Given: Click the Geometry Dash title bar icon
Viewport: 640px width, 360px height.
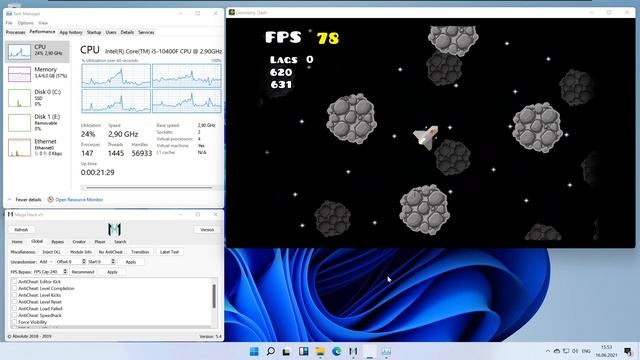Looking at the screenshot, I should pyautogui.click(x=231, y=12).
